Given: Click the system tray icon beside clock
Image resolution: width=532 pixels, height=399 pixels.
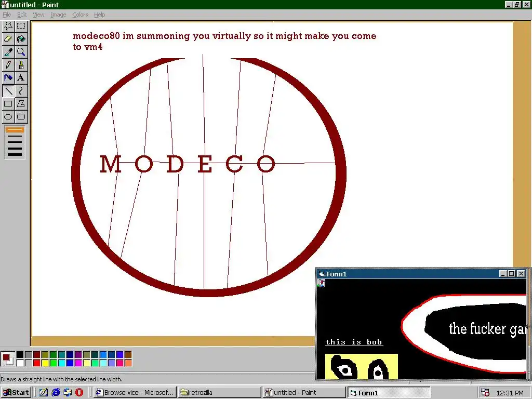Looking at the screenshot, I should (x=485, y=393).
